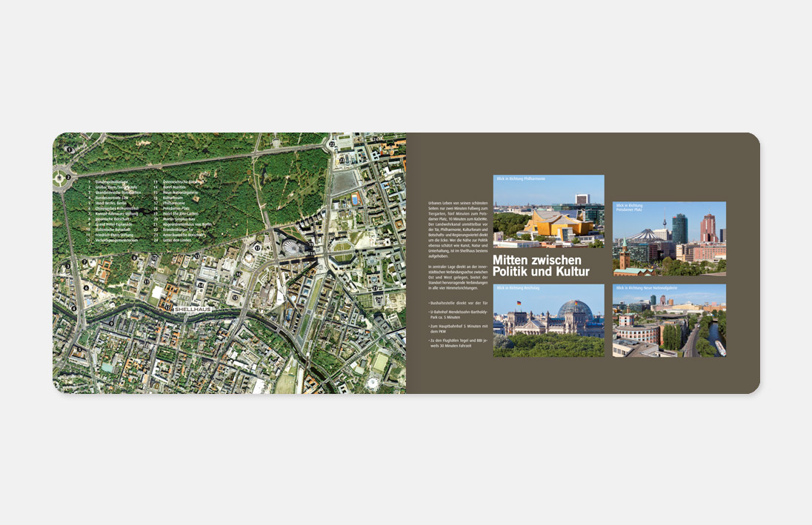Click legend entry '24 Unter den Linden'
812x525 pixels.
pos(173,240)
